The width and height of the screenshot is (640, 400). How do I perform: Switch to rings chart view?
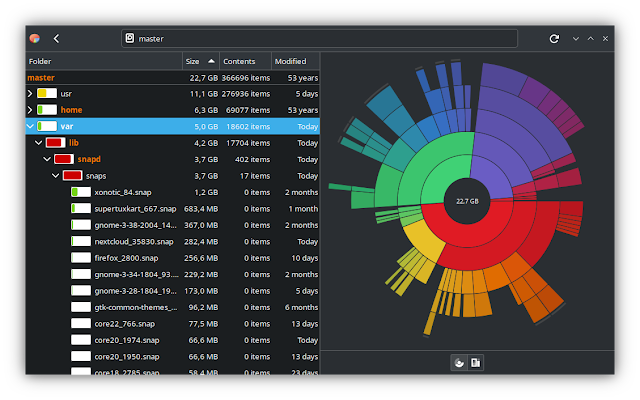coord(459,362)
